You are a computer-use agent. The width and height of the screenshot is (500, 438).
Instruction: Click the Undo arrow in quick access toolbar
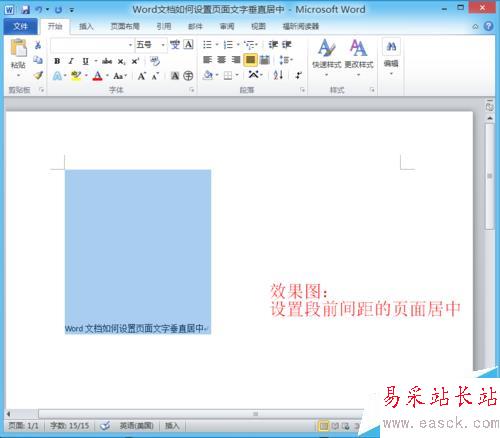(39, 10)
